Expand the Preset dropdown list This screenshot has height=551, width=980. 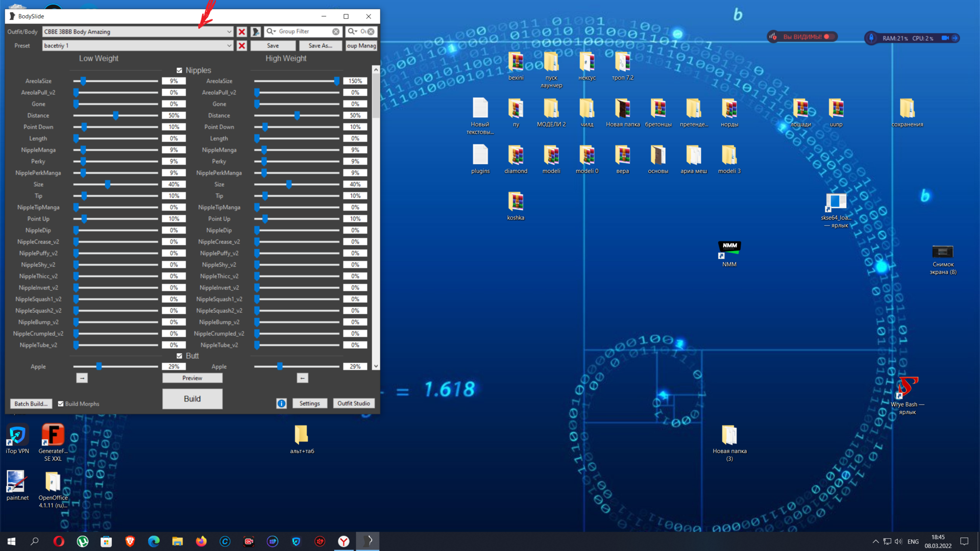pyautogui.click(x=229, y=46)
